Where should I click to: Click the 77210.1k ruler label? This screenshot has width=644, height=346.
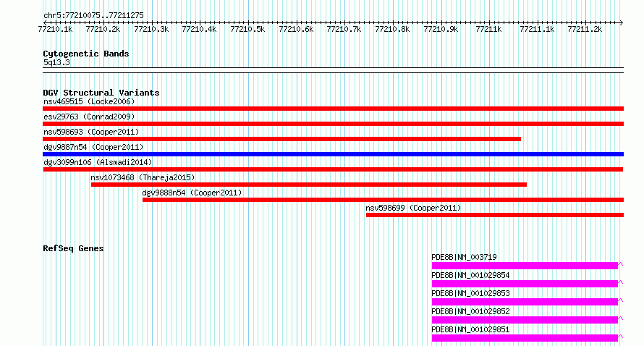click(55, 29)
